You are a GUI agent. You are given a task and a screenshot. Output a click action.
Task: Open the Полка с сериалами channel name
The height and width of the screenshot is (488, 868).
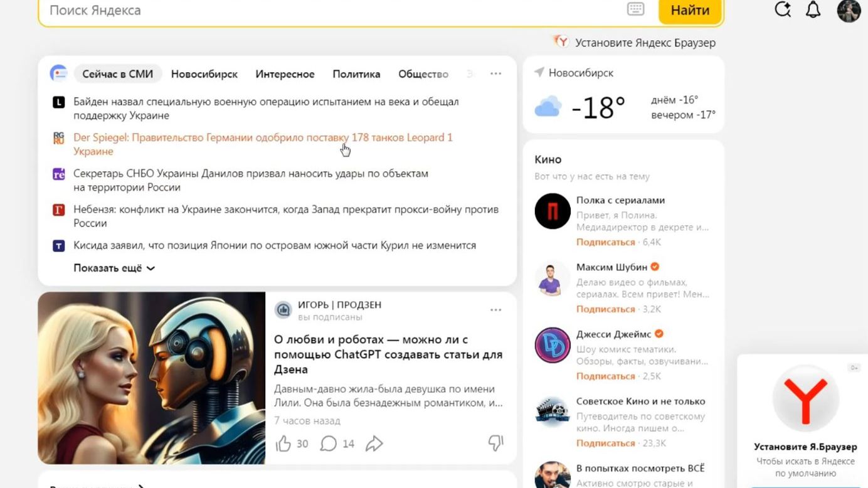click(x=620, y=200)
